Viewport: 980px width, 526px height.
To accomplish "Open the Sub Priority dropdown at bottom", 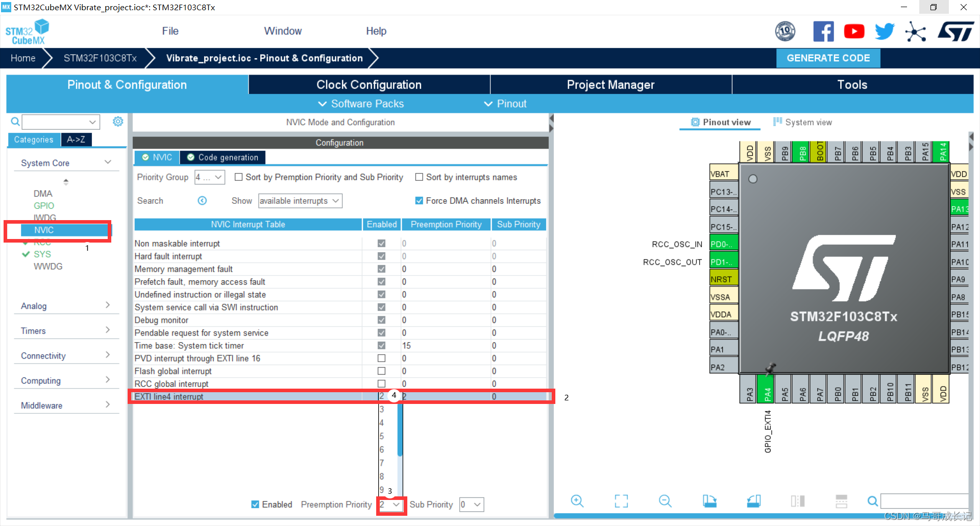I will coord(472,505).
